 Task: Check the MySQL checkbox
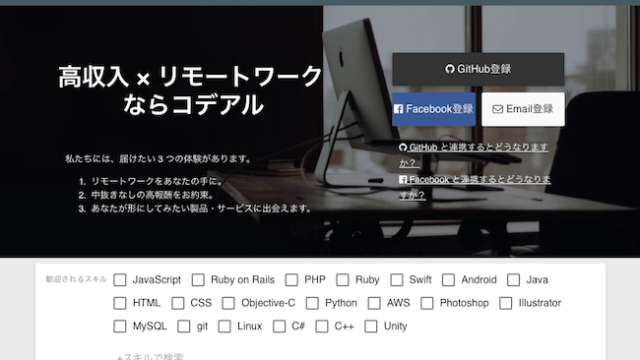120,327
